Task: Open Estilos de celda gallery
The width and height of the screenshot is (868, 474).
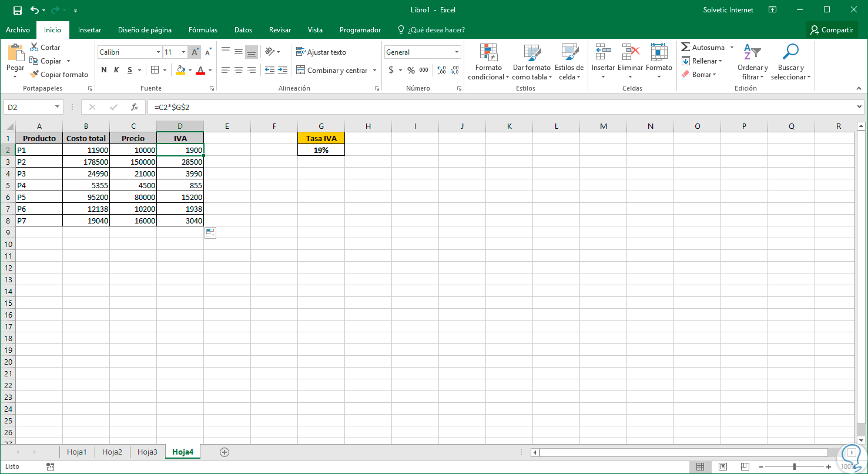Action: [569, 62]
